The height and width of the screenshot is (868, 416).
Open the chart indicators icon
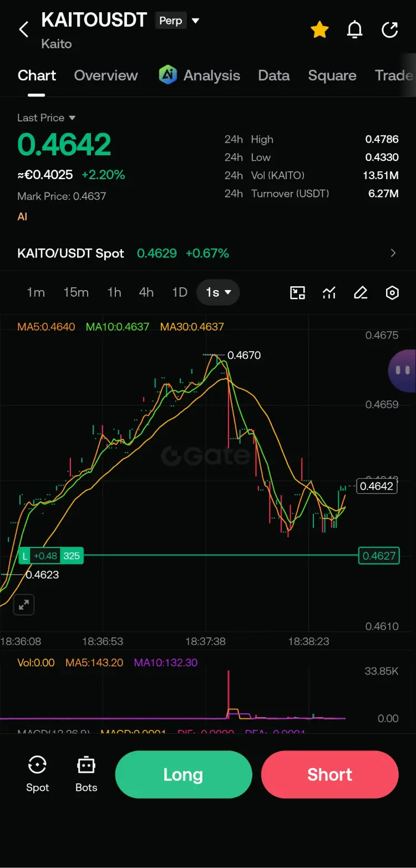click(329, 293)
